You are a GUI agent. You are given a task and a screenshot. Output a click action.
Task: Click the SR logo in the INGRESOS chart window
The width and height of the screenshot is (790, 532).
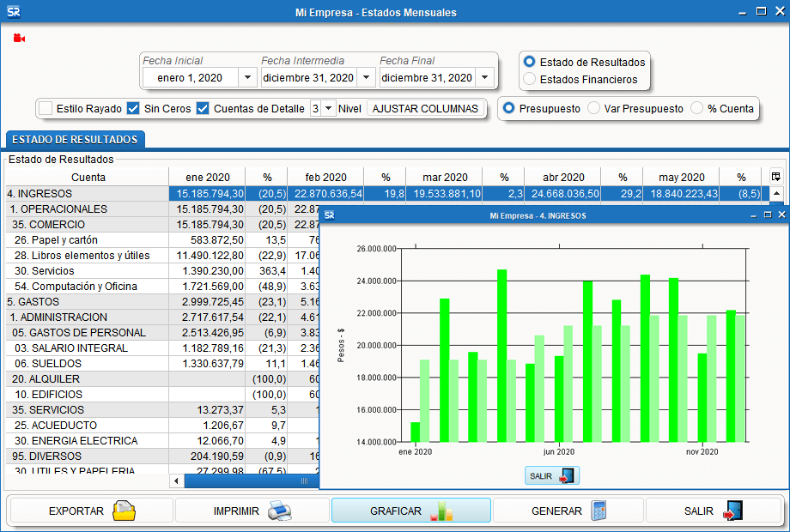[x=330, y=215]
